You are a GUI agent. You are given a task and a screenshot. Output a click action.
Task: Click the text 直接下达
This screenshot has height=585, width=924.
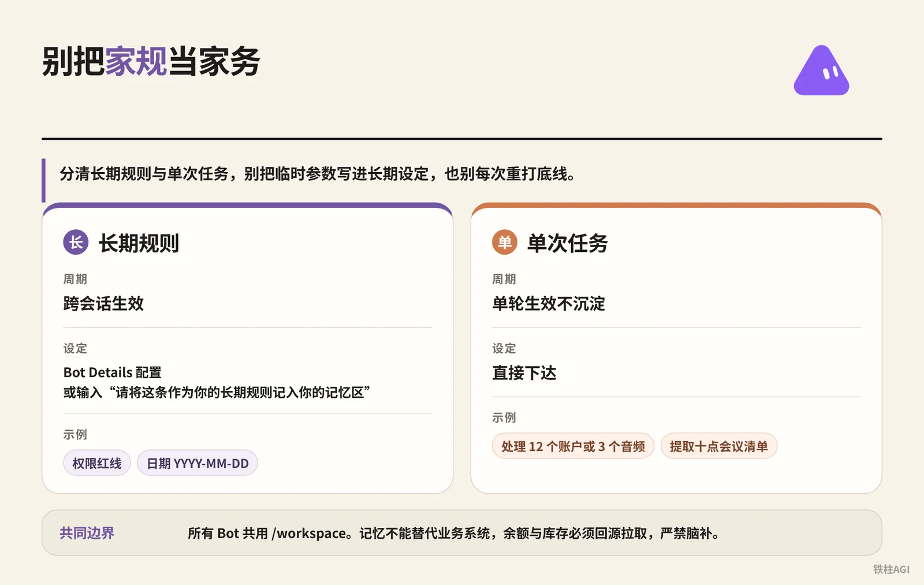pos(524,373)
